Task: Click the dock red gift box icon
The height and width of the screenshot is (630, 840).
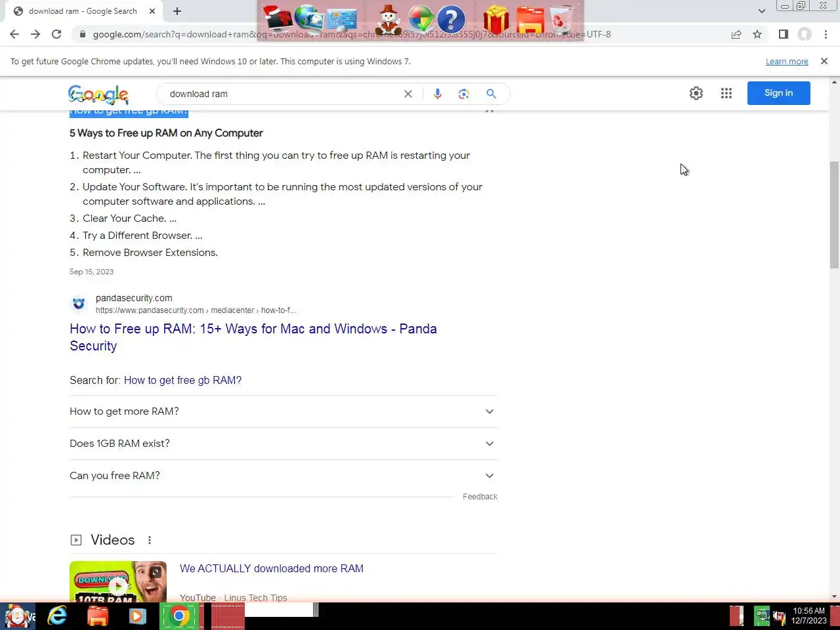Action: point(496,20)
